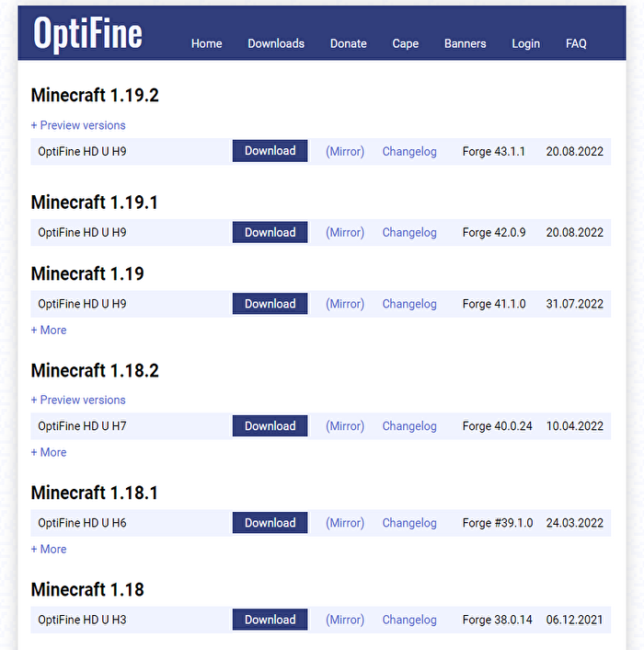The height and width of the screenshot is (650, 644).
Task: Download OptiFine HD U H3
Action: [270, 620]
